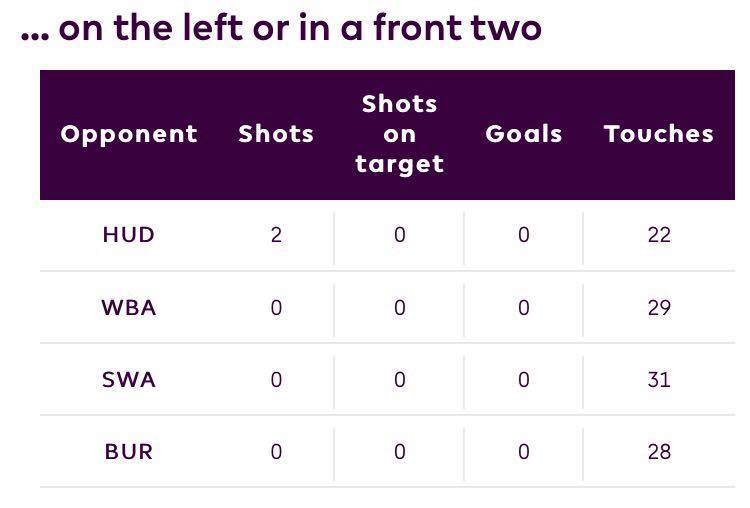Select the HUD opponent row label
Viewport: 750px width, 508px height.
[129, 235]
